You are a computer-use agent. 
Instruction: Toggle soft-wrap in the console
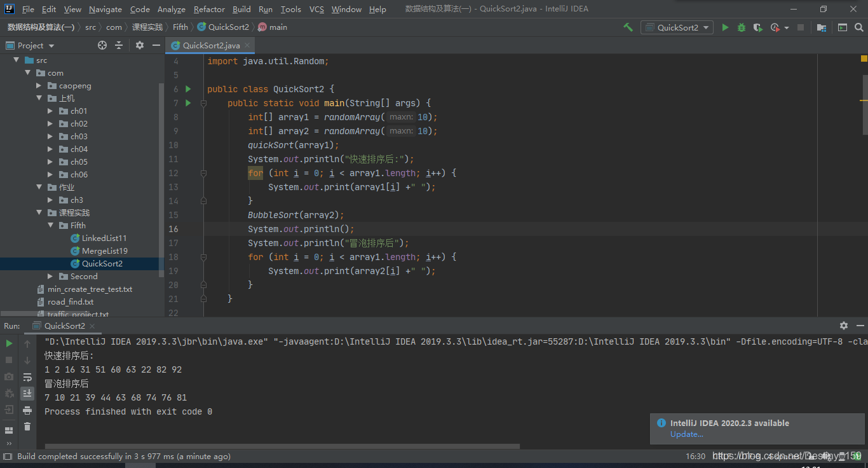pos(27,377)
